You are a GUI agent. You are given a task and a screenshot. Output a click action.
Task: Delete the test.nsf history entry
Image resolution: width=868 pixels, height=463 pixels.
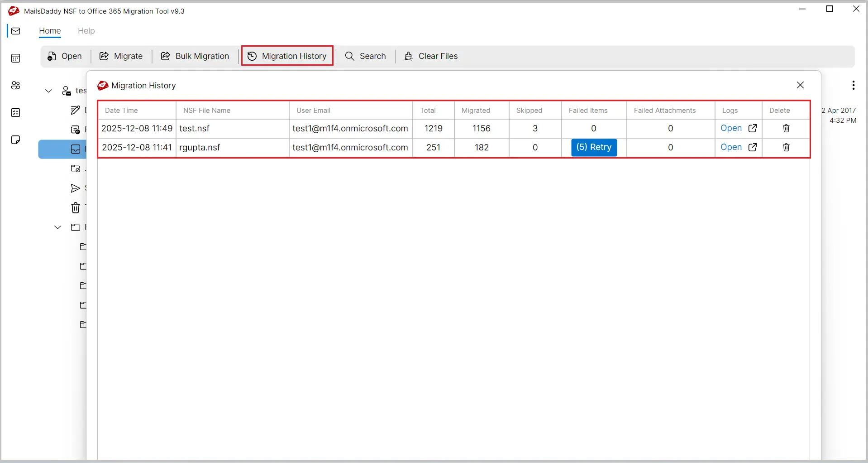(786, 129)
